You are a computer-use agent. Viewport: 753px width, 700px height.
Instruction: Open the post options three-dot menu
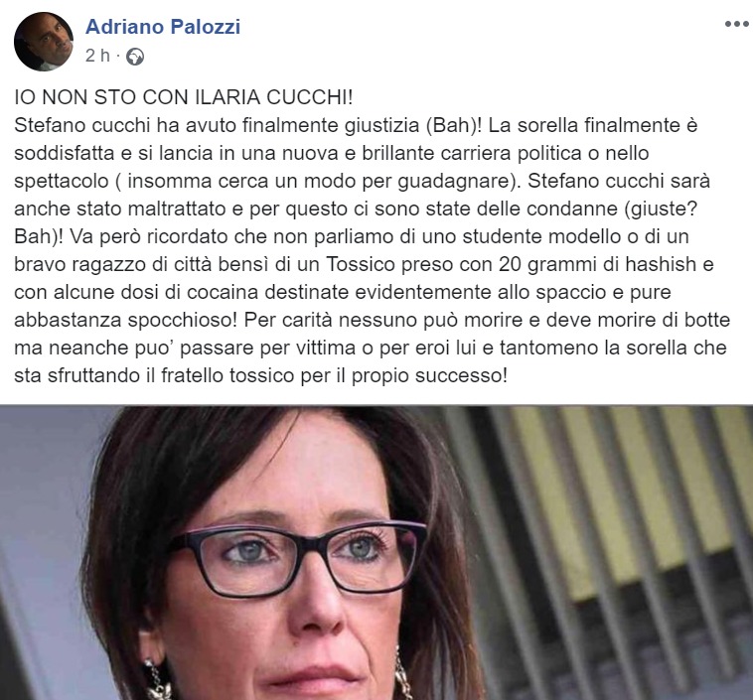737,24
